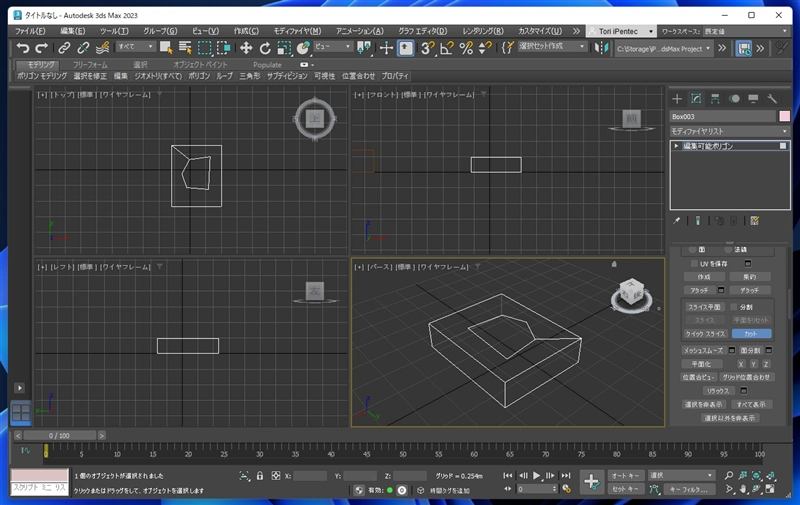Activate the Select and Rotate tool

[x=265, y=48]
